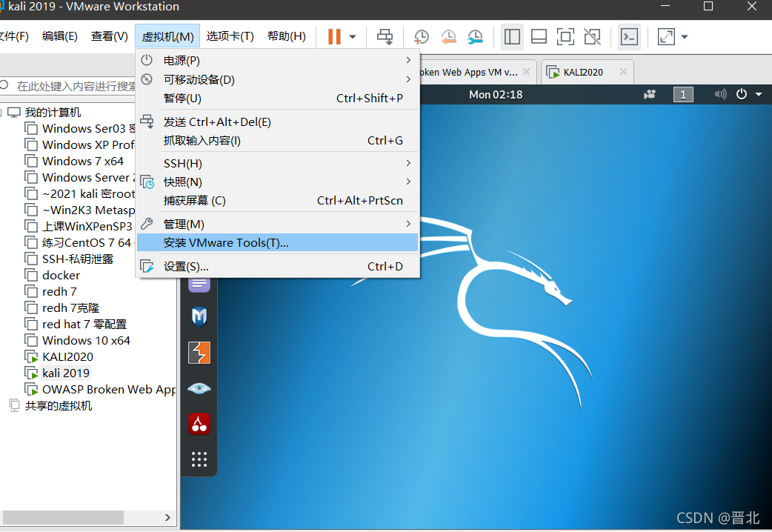Screen dimensions: 772x532
Task: Open the system menu arrow in Kali panel
Action: (759, 94)
